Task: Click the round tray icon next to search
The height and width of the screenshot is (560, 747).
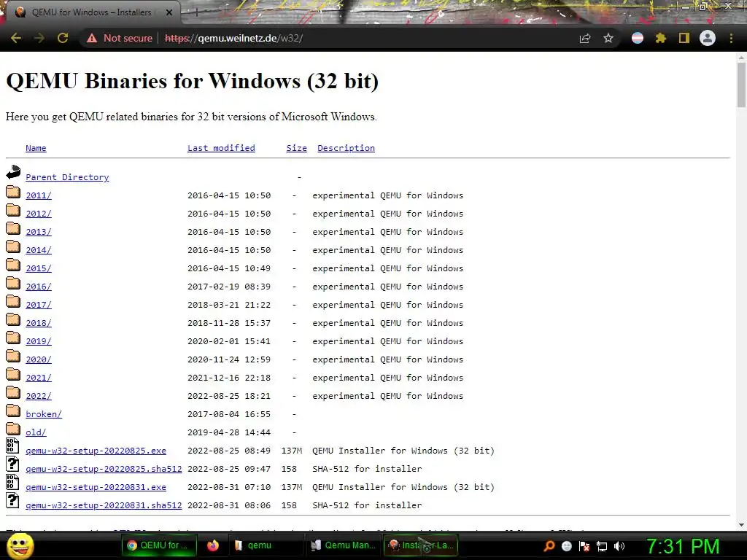Action: 566,546
